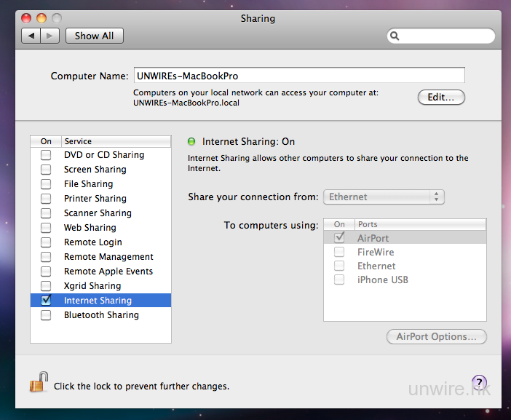Open help with the question mark button
This screenshot has width=511, height=420.
tap(479, 382)
